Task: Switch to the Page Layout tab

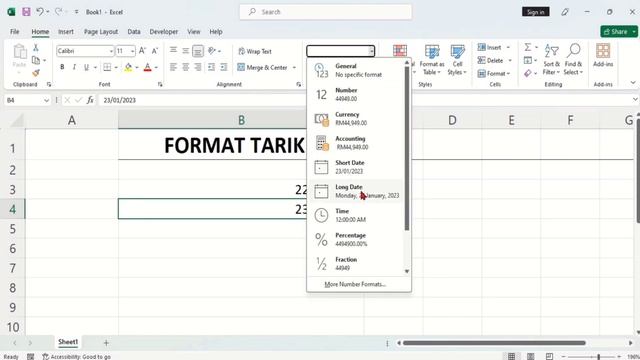Action: (101, 31)
